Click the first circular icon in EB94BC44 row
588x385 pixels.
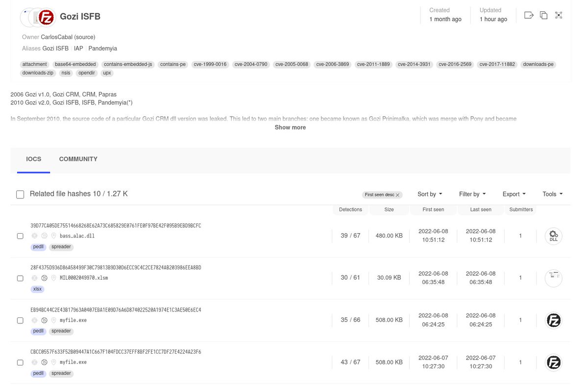coord(35,320)
